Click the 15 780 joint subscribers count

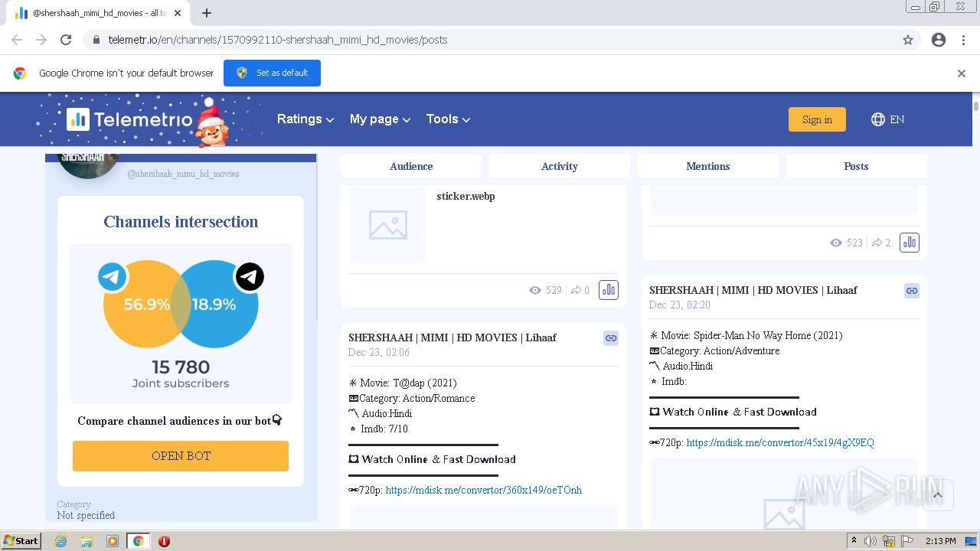[x=181, y=367]
